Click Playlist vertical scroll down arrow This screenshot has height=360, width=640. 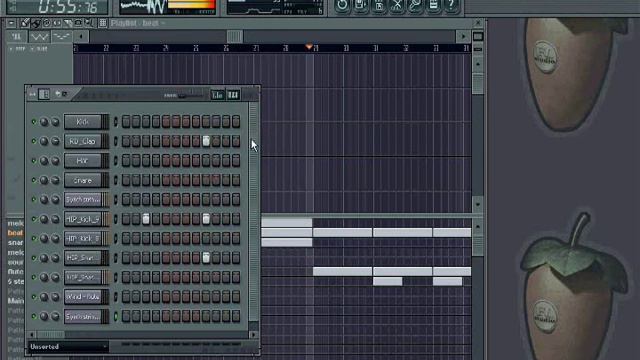tap(478, 204)
